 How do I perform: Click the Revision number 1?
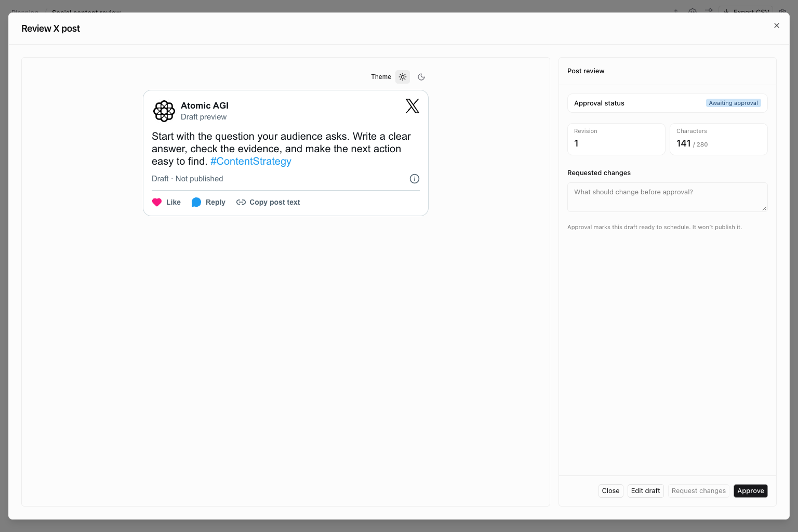pos(576,143)
